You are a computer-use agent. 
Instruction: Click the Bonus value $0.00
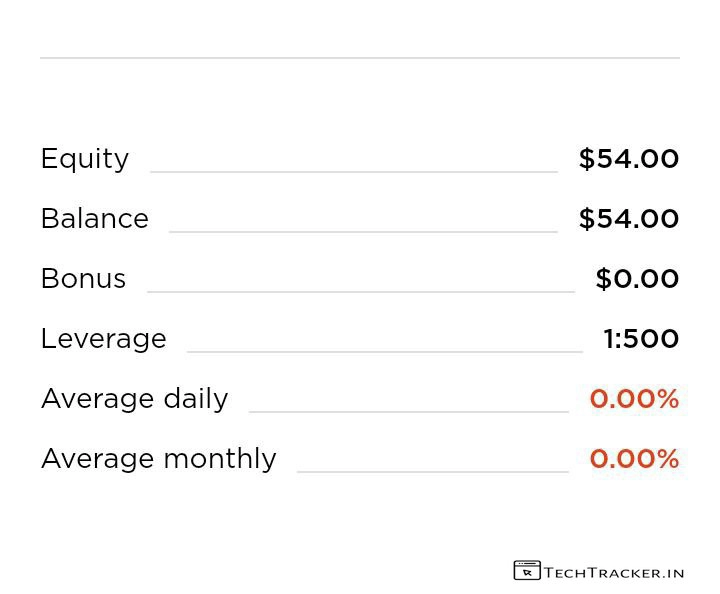(x=637, y=279)
